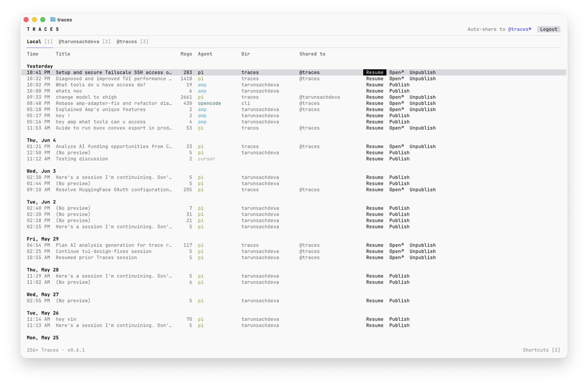The width and height of the screenshot is (588, 385).
Task: Click the traces folder icon in title bar
Action: pyautogui.click(x=53, y=20)
